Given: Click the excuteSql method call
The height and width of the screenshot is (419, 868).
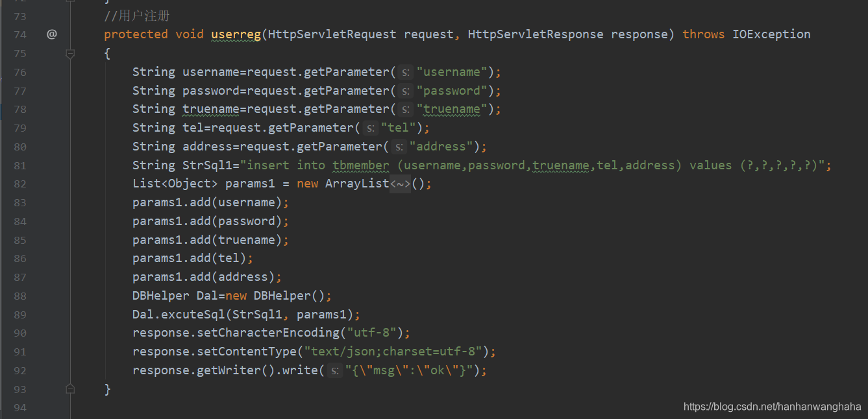Looking at the screenshot, I should [x=193, y=315].
